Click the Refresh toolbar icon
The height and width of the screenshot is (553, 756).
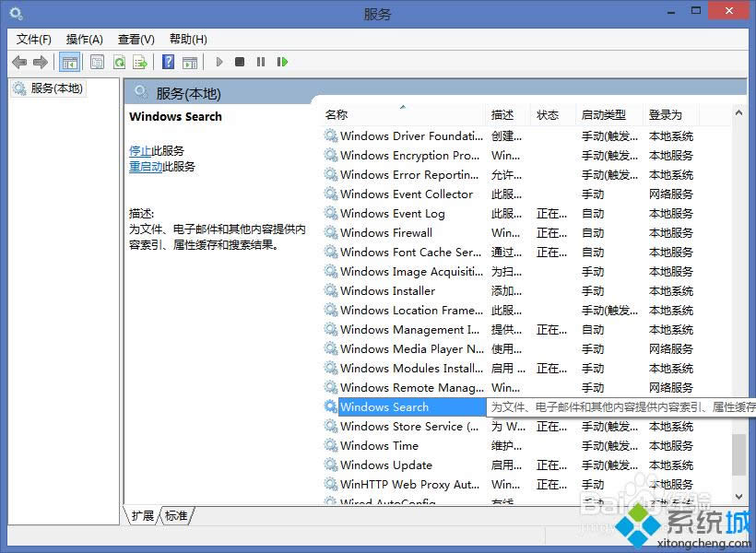pos(120,62)
